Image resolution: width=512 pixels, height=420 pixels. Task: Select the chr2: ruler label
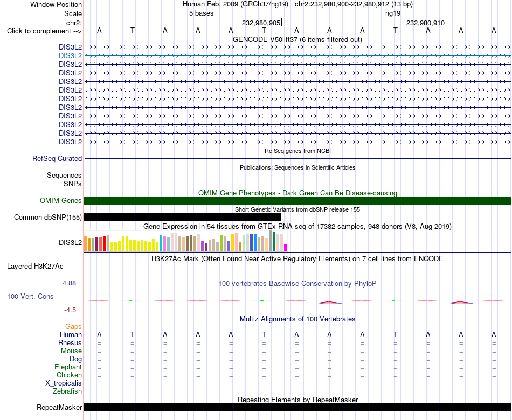click(x=74, y=23)
